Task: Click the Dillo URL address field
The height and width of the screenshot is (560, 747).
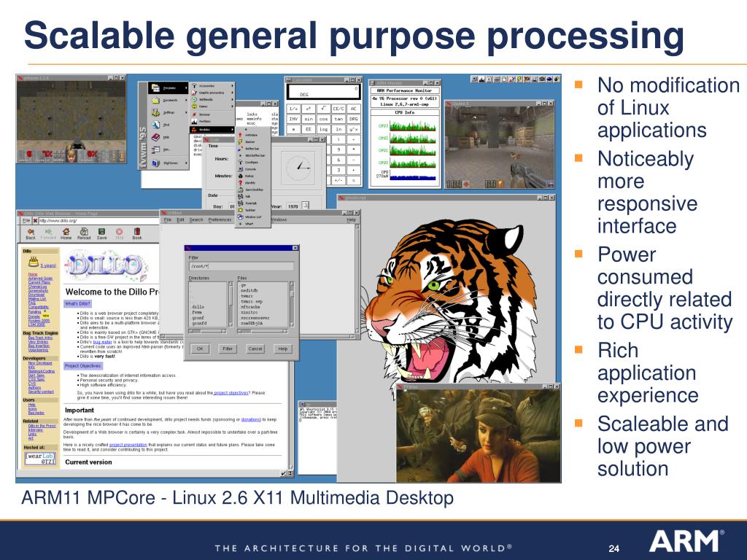Action: tap(98, 220)
